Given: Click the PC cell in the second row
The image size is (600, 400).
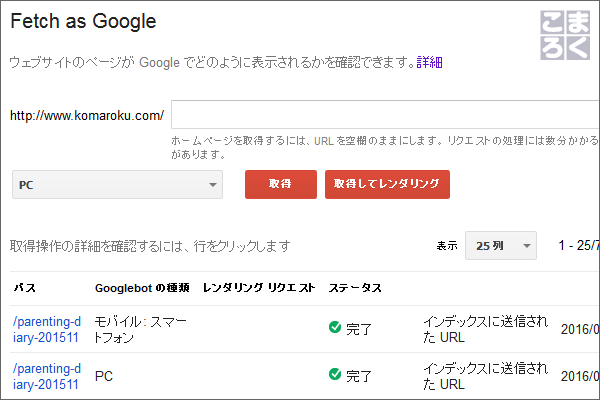Looking at the screenshot, I should [x=104, y=376].
